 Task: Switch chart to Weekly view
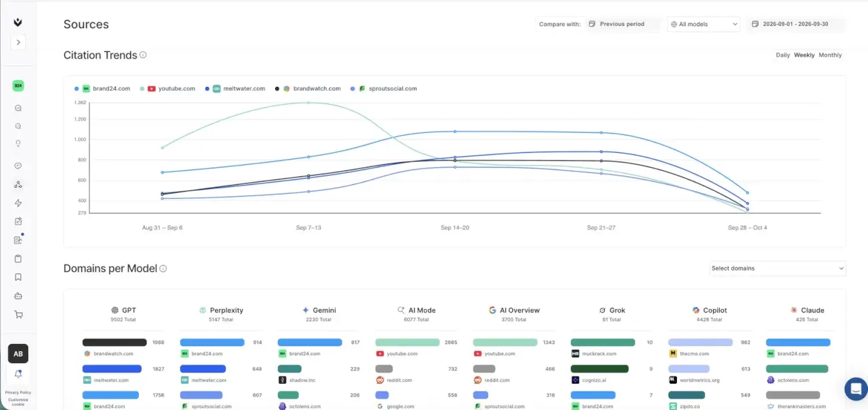[804, 55]
